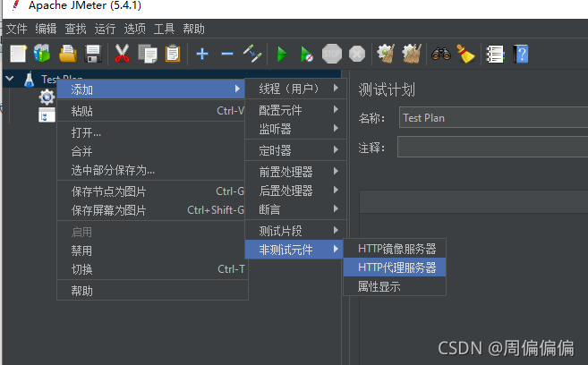Viewport: 588px width, 365px height.
Task: Click the 注释 comment input field
Action: [x=493, y=147]
